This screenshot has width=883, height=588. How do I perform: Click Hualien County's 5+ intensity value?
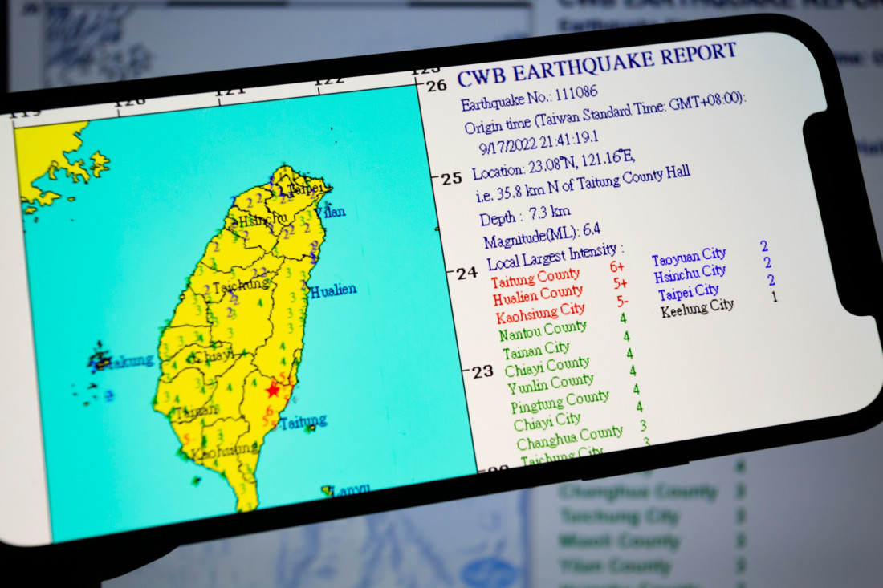coord(620,284)
